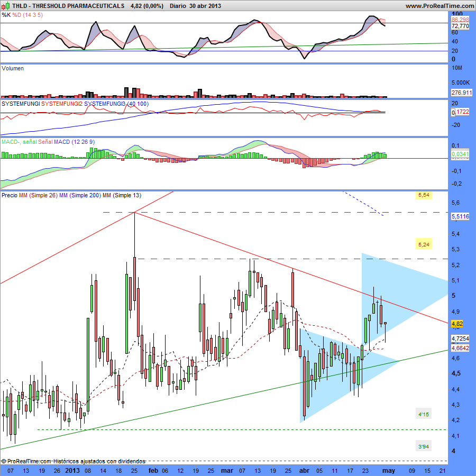The image size is (476, 476).
Task: Click the 4,82 (0,00%) price quote
Action: point(147,6)
